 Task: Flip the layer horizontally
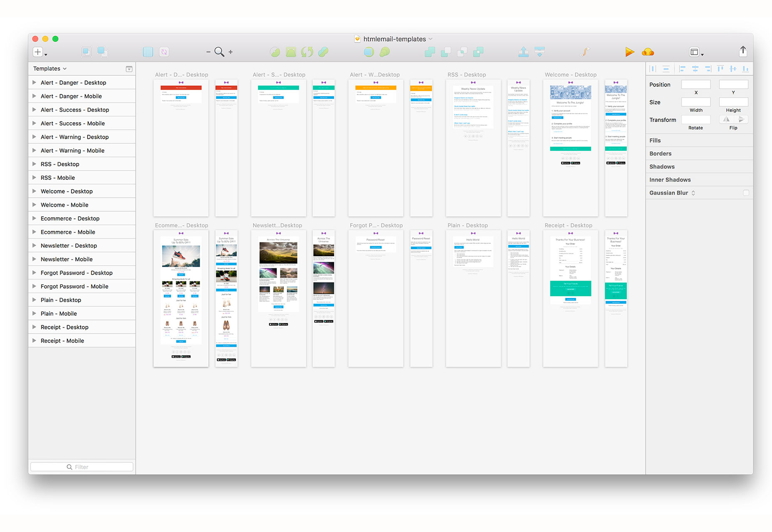[726, 120]
